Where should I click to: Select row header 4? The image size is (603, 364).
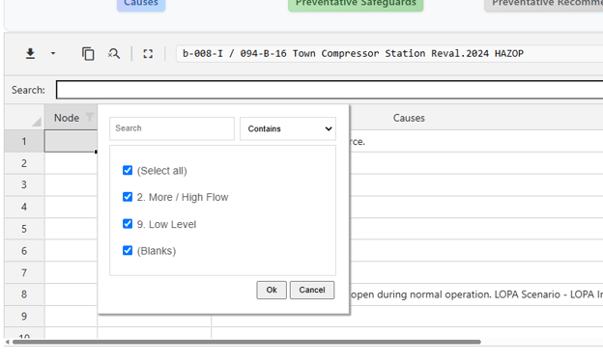tap(24, 207)
